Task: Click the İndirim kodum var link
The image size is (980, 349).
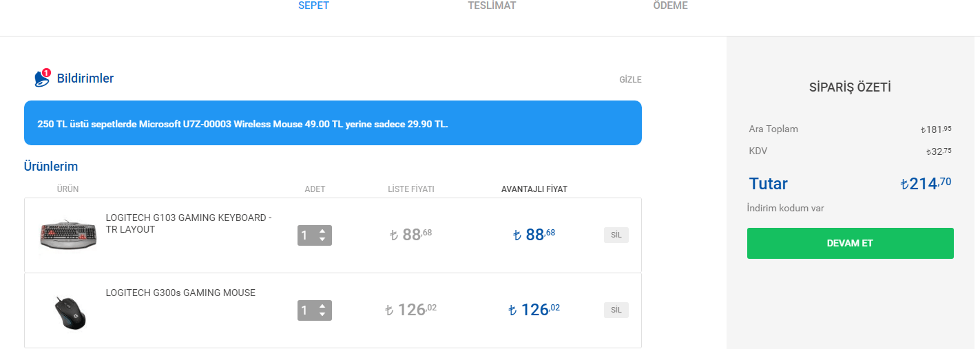Action: point(785,208)
